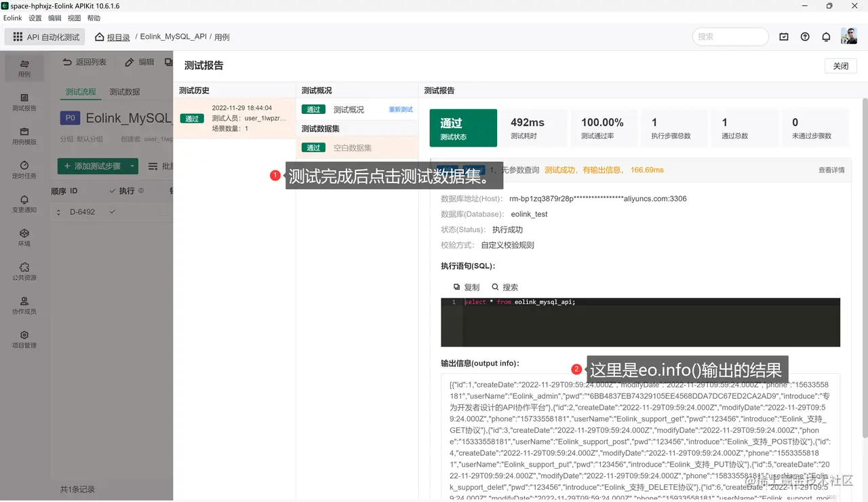Click 查看详情 on the test step
Viewport: 868px width, 502px height.
(x=831, y=170)
